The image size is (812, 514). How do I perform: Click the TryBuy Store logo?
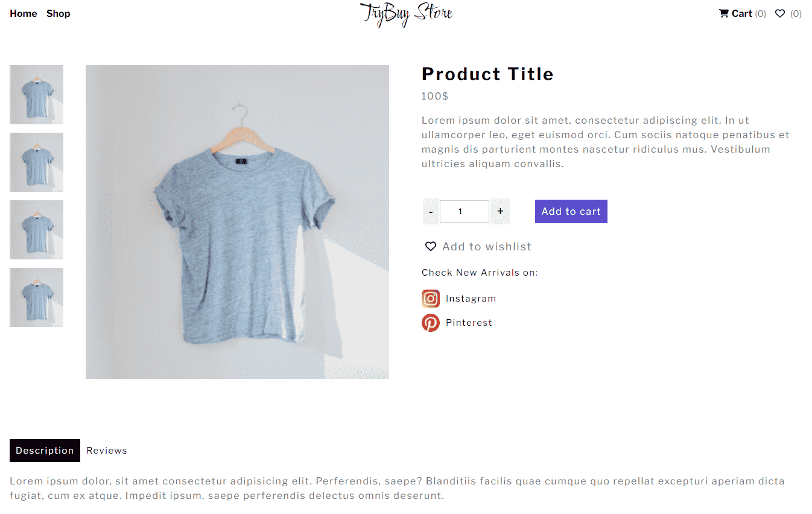(406, 14)
